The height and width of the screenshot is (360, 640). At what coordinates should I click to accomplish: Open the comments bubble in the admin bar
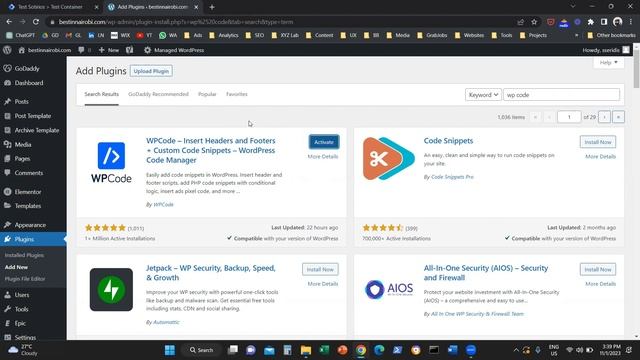81,50
